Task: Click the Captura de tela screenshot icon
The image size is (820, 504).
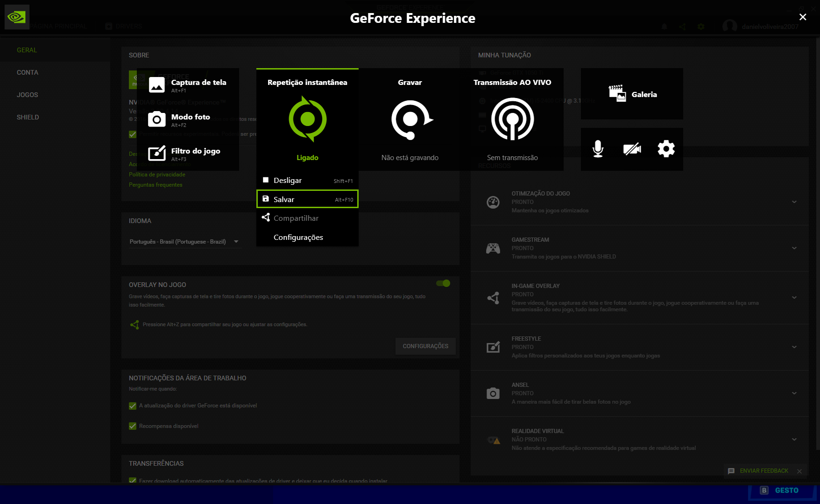Action: [156, 85]
